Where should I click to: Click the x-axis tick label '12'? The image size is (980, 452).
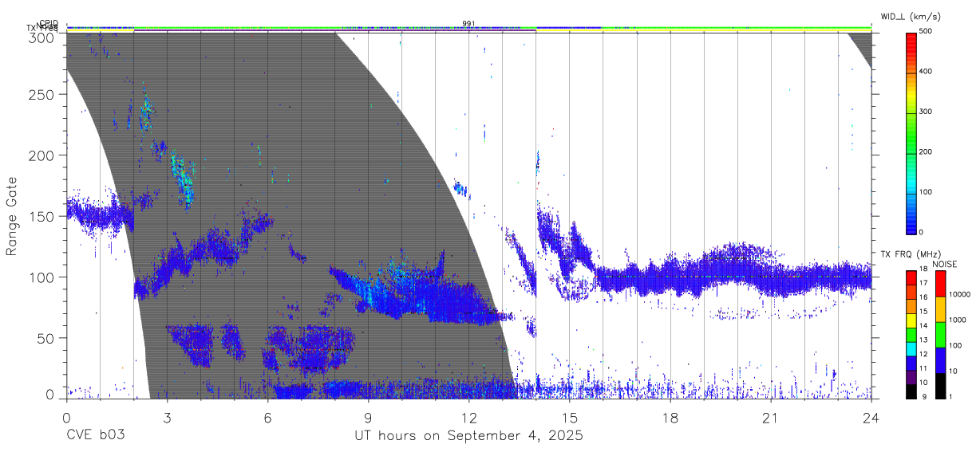469,418
